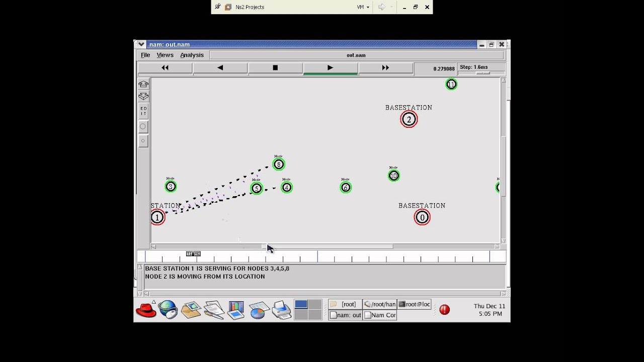Open the VM dropdown in top bar
644x362 pixels.
point(363,7)
